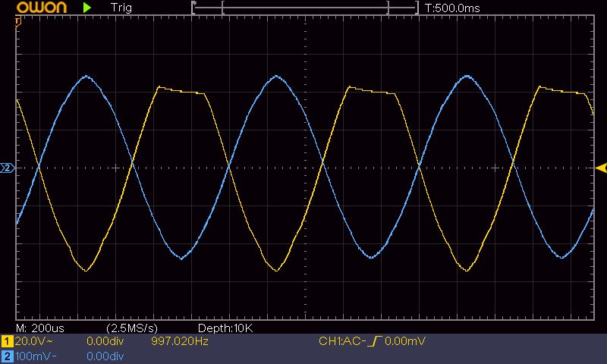Click the yellow channel 1 badge
The image size is (607, 364).
[7, 341]
